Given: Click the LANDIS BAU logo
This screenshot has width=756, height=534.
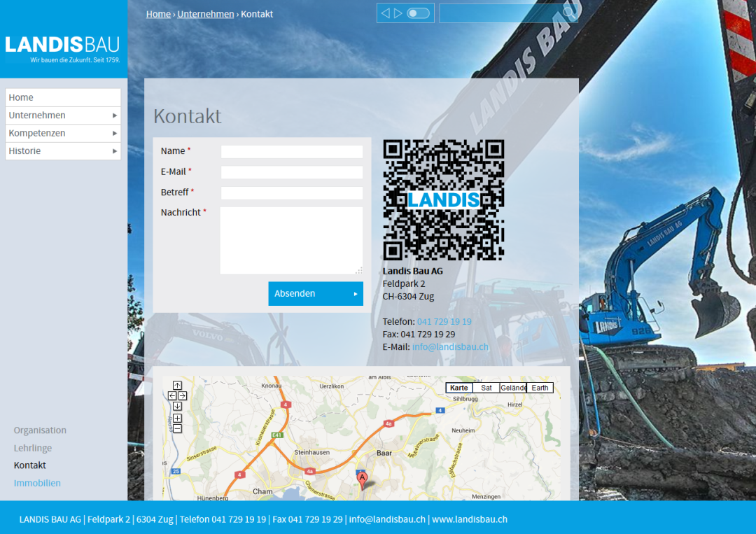Looking at the screenshot, I should point(62,45).
